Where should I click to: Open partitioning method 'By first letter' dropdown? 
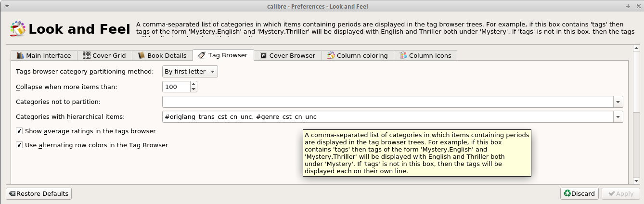coord(190,72)
